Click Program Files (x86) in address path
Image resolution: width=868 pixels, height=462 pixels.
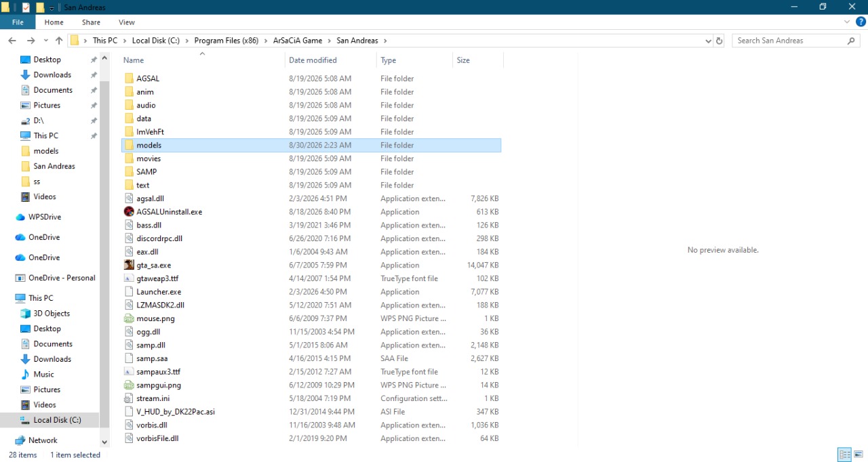(x=226, y=41)
